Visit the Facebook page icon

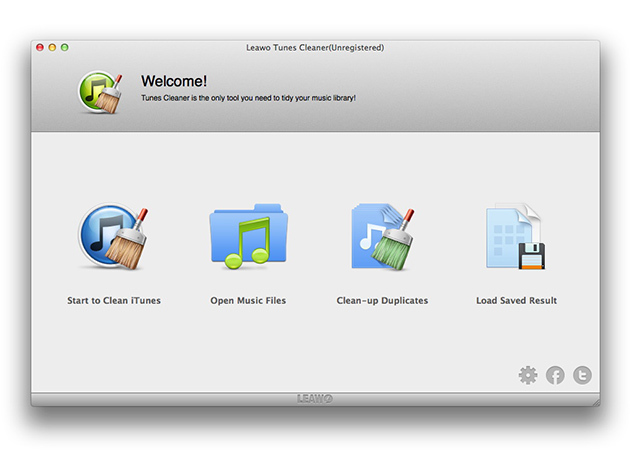coord(555,375)
